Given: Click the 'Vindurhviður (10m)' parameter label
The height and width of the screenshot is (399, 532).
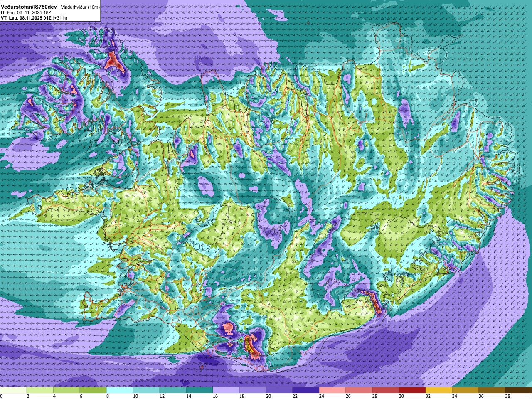Looking at the screenshot, I should (x=81, y=7).
